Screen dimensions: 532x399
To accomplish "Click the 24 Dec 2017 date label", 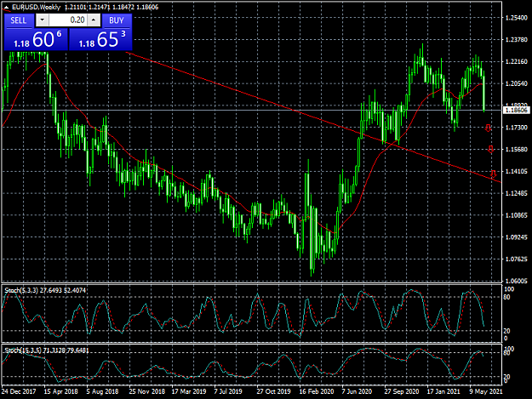I will pyautogui.click(x=19, y=391).
